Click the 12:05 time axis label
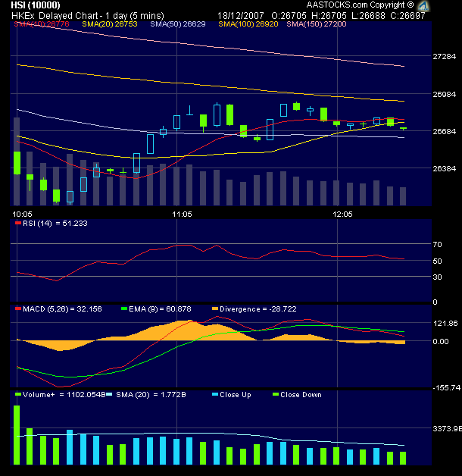462x476 pixels. pos(342,215)
